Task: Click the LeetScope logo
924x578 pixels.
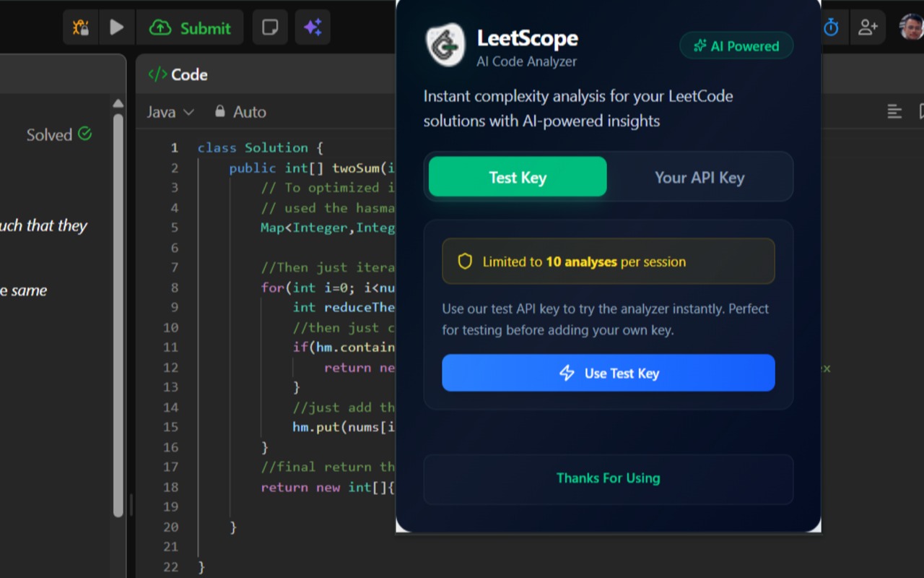Action: [445, 45]
